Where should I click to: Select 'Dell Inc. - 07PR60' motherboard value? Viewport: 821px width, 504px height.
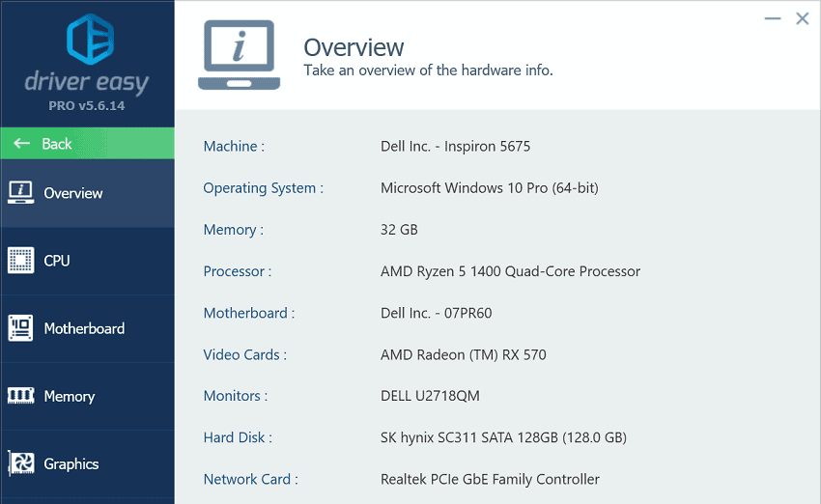tap(437, 313)
